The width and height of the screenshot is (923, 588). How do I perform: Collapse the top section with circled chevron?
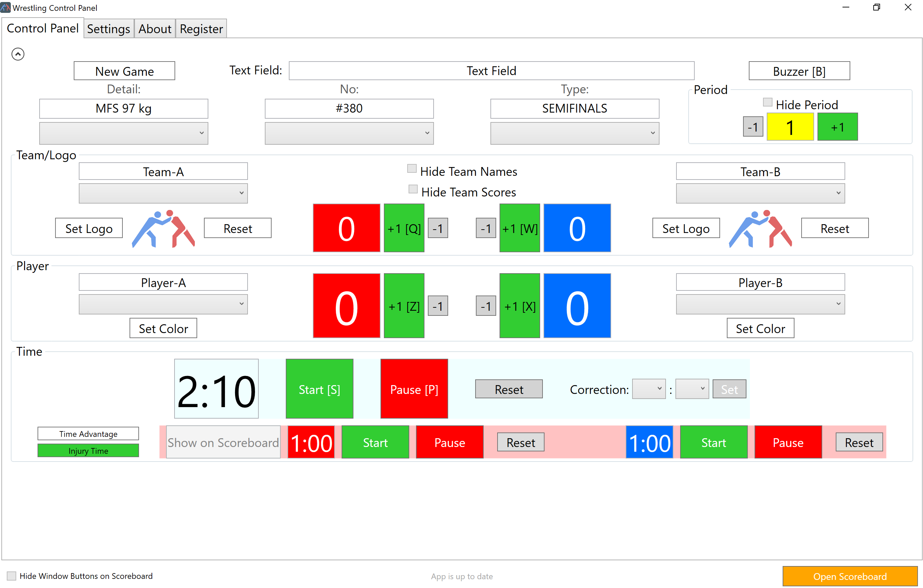[18, 54]
